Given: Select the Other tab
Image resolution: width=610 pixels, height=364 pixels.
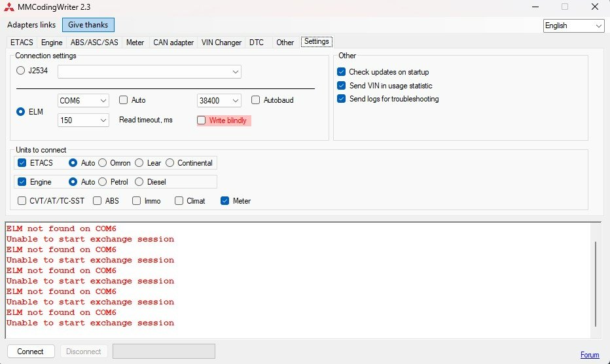Looking at the screenshot, I should click(x=285, y=43).
